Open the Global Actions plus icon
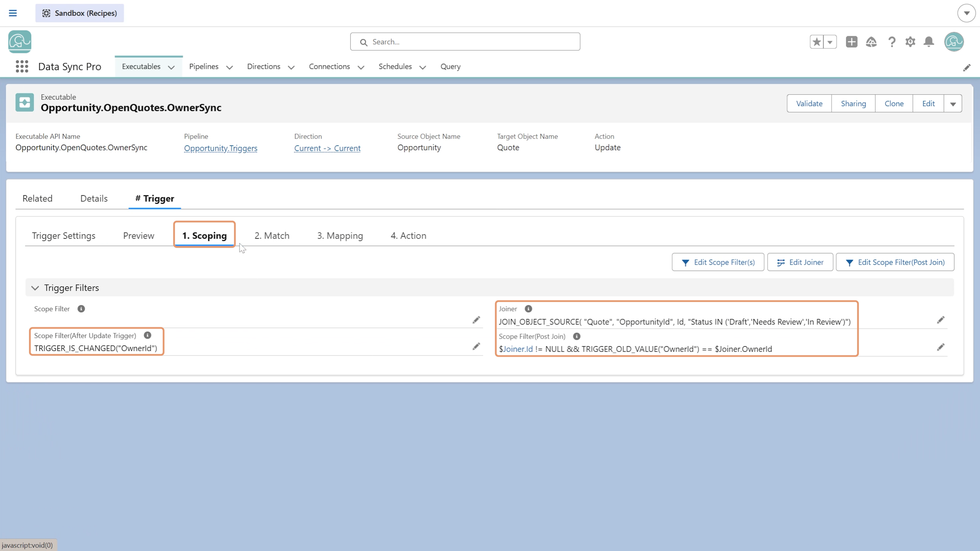 click(x=851, y=42)
